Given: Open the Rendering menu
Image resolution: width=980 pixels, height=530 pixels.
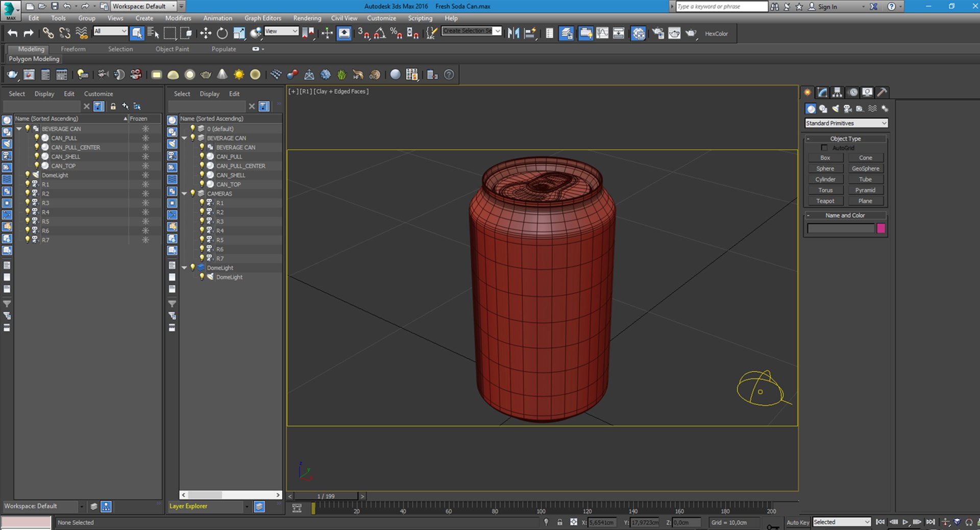Looking at the screenshot, I should pos(307,18).
